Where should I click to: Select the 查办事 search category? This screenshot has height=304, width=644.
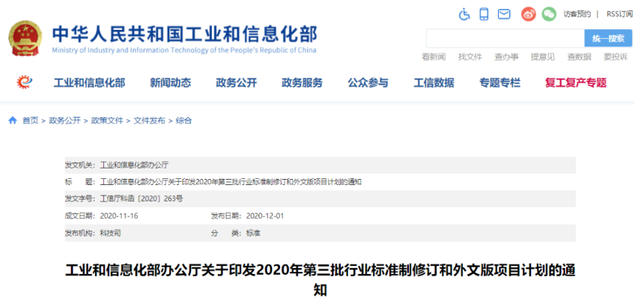pyautogui.click(x=506, y=57)
